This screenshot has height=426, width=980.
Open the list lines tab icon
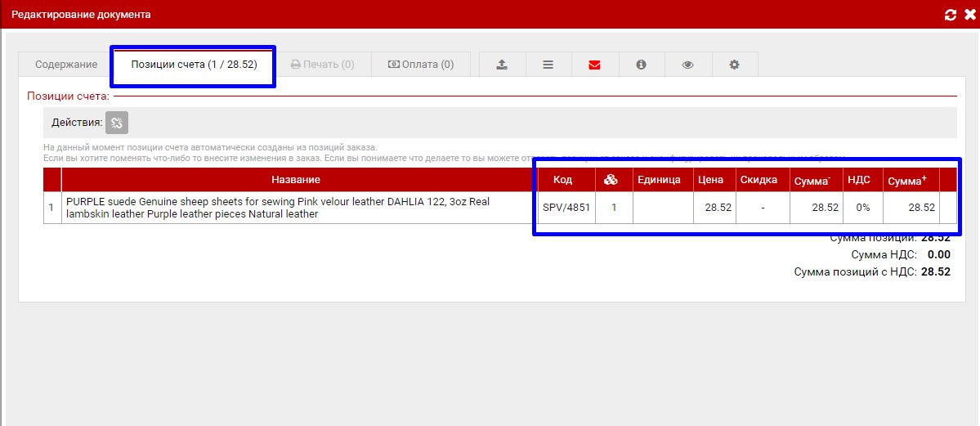548,65
